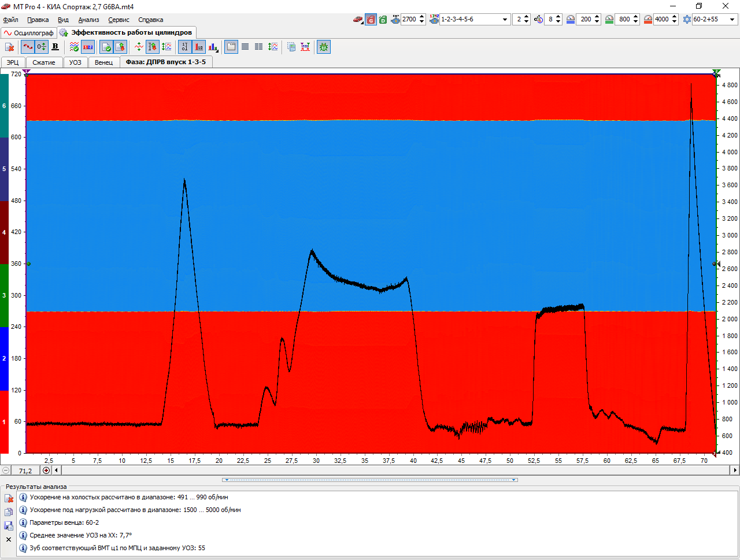740x560 pixels.
Task: Switch to the ЭРЦ tab
Action: tap(13, 62)
